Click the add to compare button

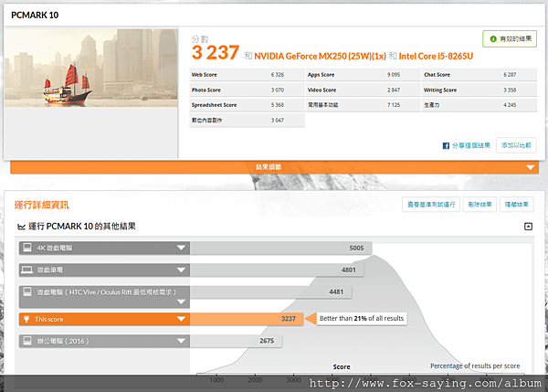pos(516,145)
